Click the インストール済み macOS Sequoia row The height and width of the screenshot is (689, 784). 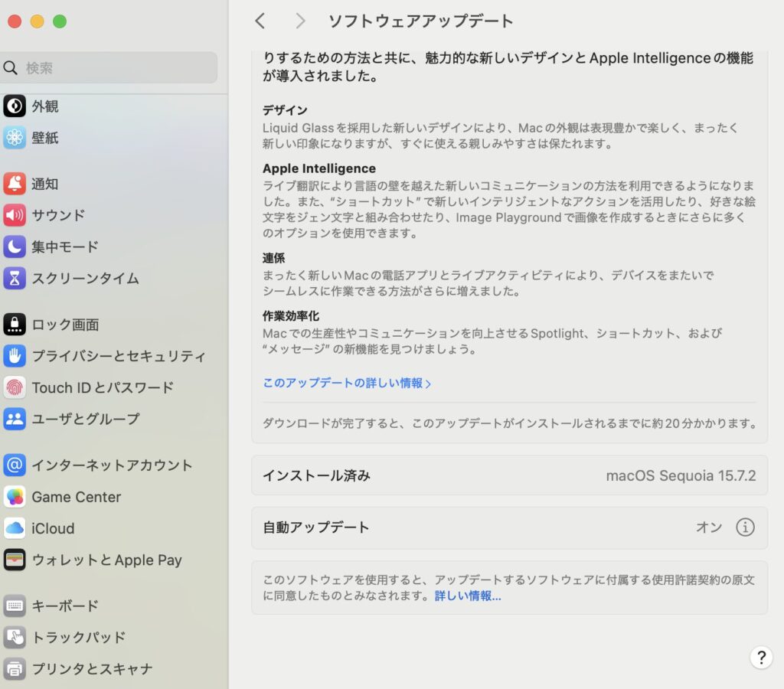click(x=509, y=475)
